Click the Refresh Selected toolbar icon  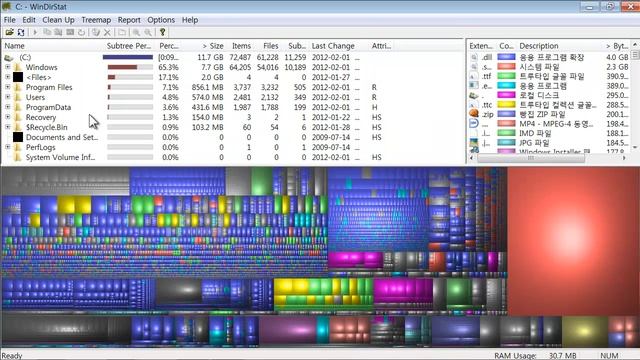82,32
